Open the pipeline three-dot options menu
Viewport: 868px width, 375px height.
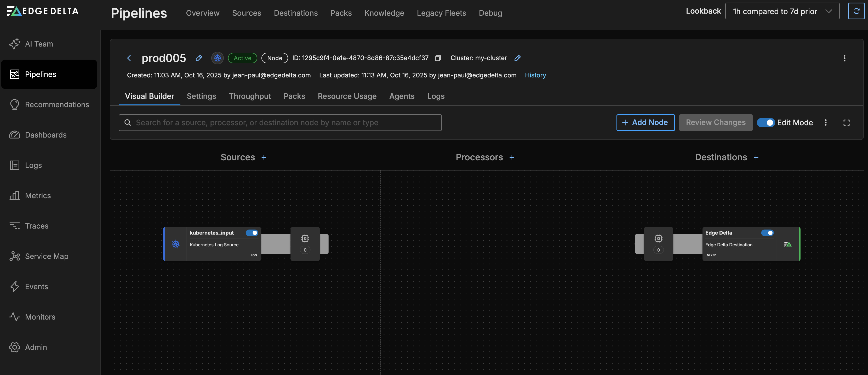click(844, 58)
